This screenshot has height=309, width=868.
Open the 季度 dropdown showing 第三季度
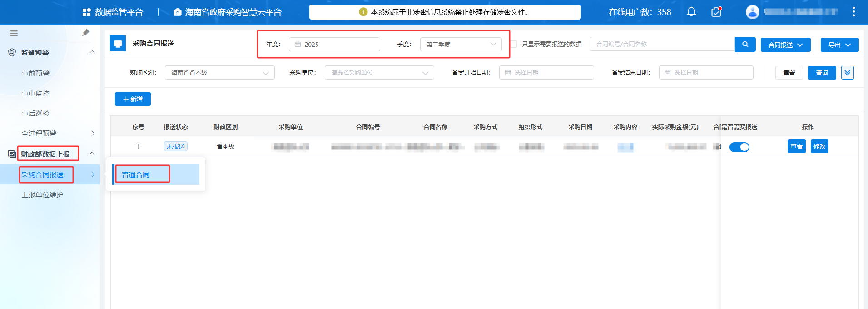tap(461, 45)
